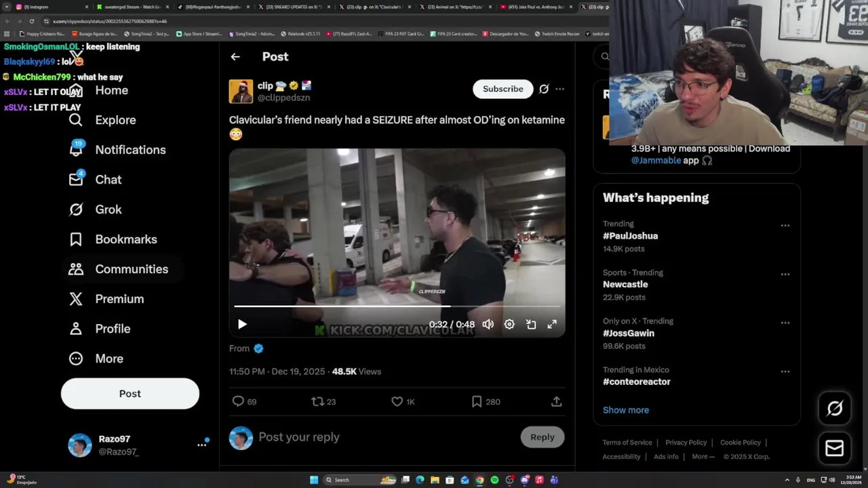Screen dimensions: 868x488
Task: Open the floating Grok button
Action: (835, 408)
